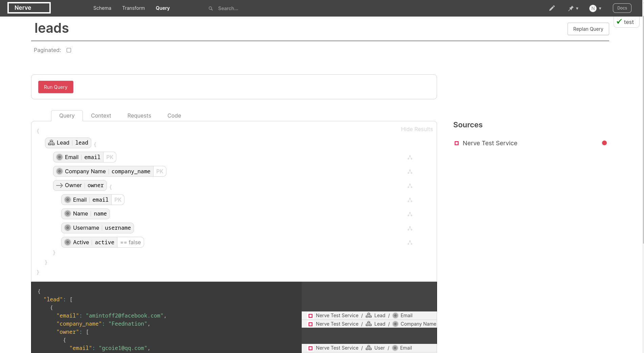Enable the Paginated checkbox
The width and height of the screenshot is (644, 353).
[x=69, y=50]
